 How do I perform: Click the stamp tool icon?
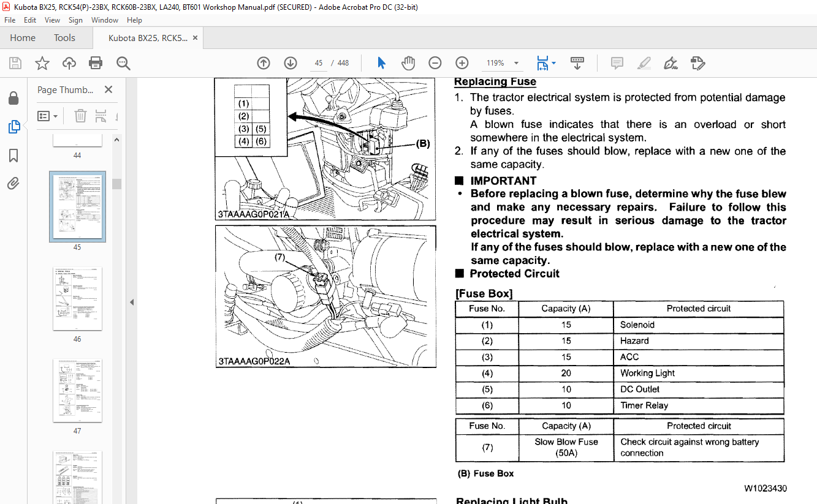click(697, 63)
